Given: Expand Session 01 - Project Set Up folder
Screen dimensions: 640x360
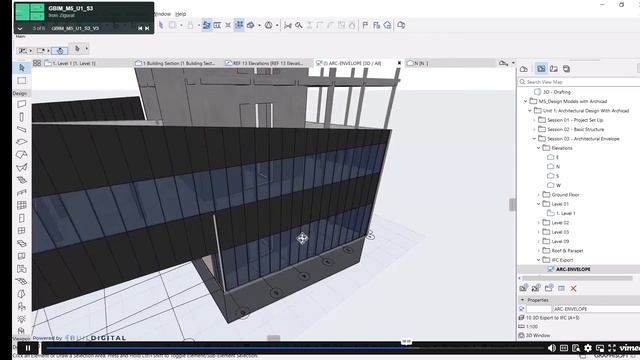Looking at the screenshot, I should point(534,120).
